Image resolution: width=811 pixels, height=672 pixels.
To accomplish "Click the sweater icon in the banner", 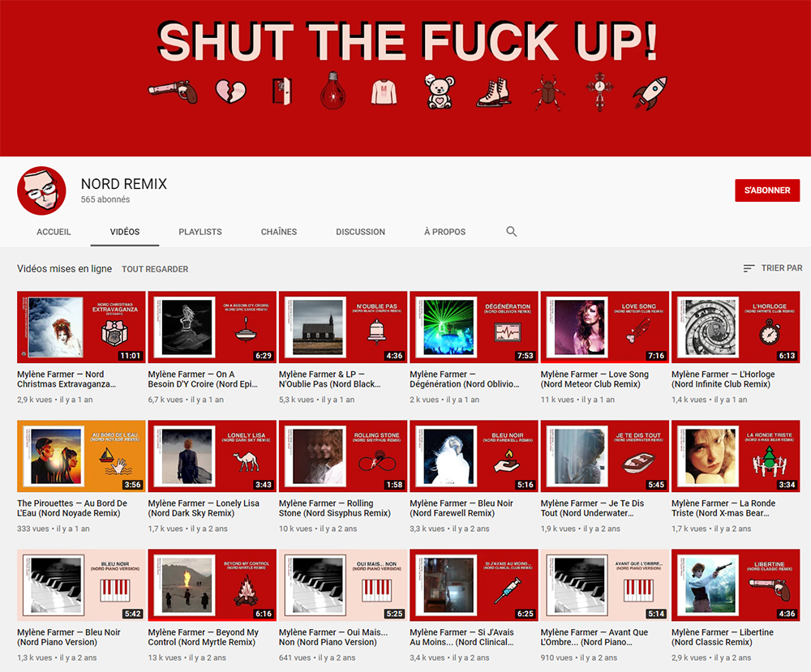I will (x=384, y=92).
